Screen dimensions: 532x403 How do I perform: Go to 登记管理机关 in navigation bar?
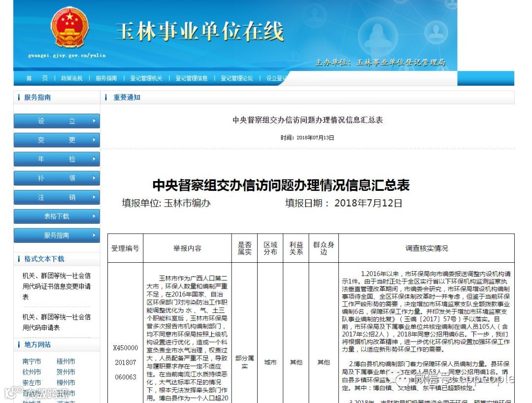click(146, 78)
